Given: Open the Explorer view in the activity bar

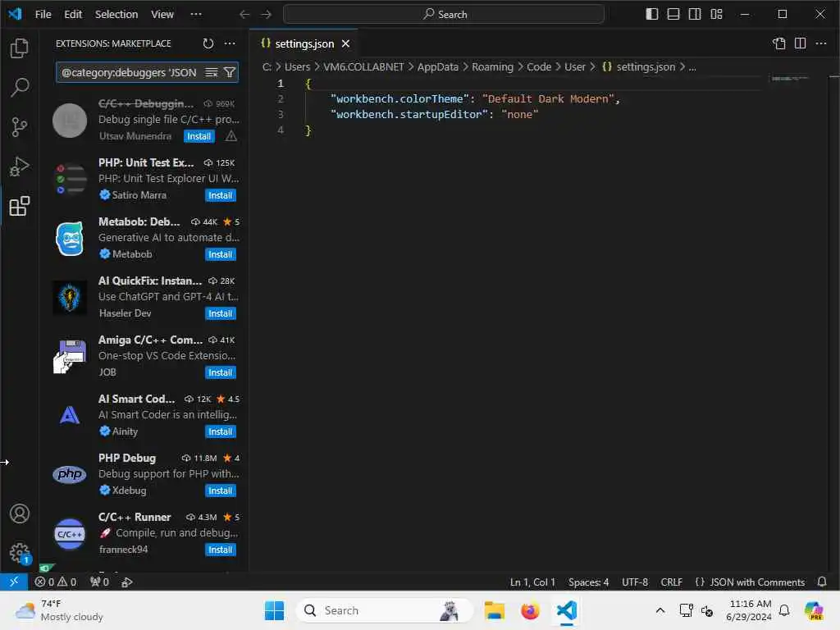Looking at the screenshot, I should click(20, 48).
